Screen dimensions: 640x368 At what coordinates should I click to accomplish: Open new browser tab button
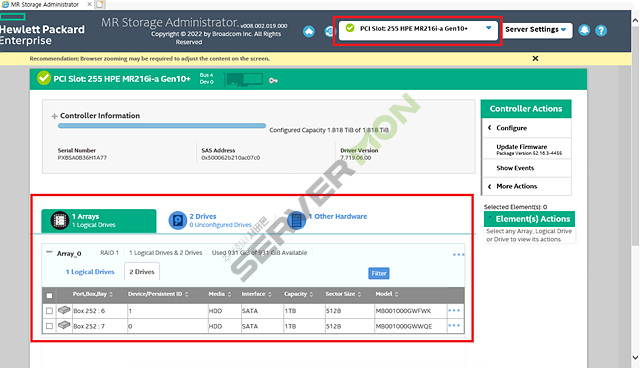tap(100, 4)
